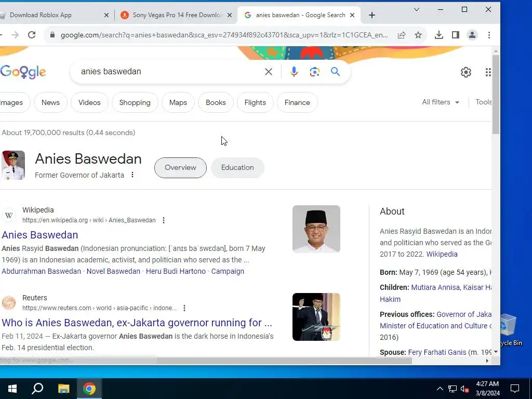Screen dimensions: 532x399
Task: Open the Heru Budi Hartono sublink
Action: pyautogui.click(x=176, y=271)
